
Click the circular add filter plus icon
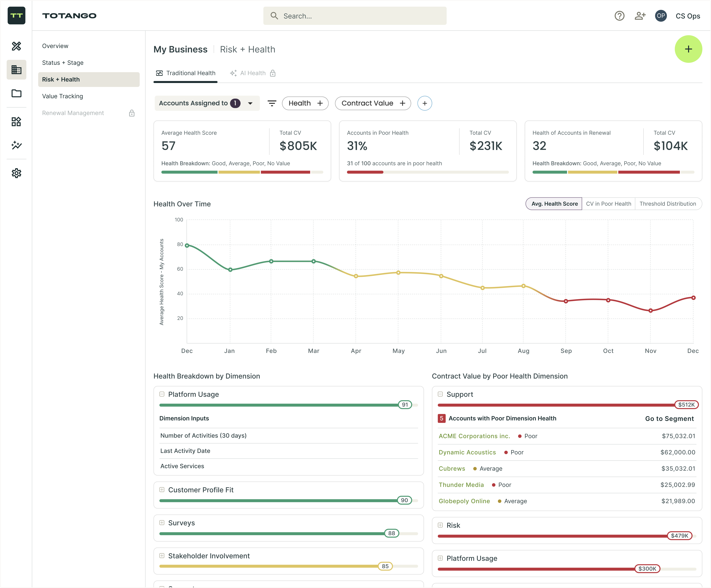coord(425,103)
